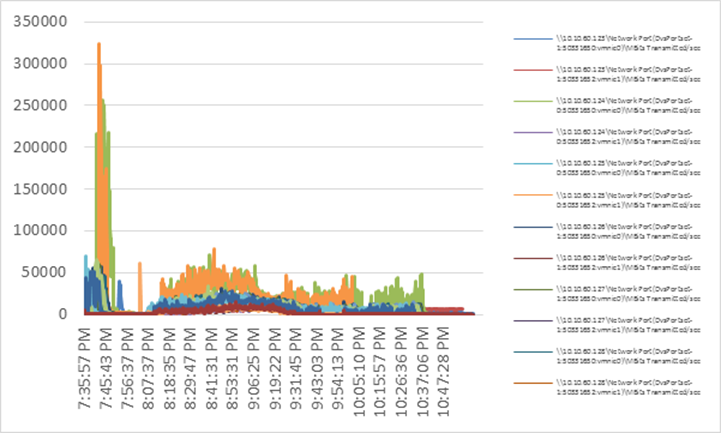Select the 10:26:36 PM time label

click(402, 372)
